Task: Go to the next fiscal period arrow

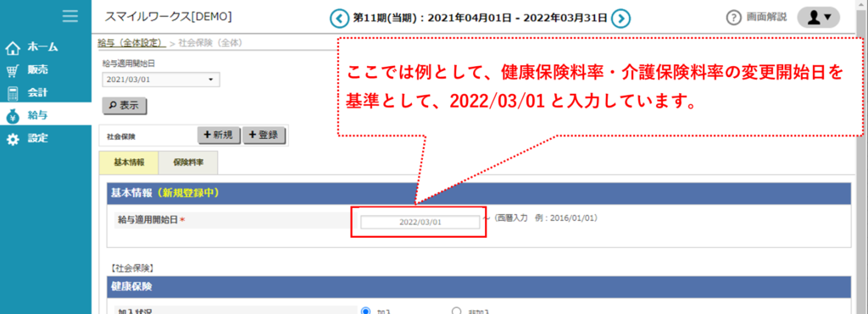Action: tap(621, 19)
